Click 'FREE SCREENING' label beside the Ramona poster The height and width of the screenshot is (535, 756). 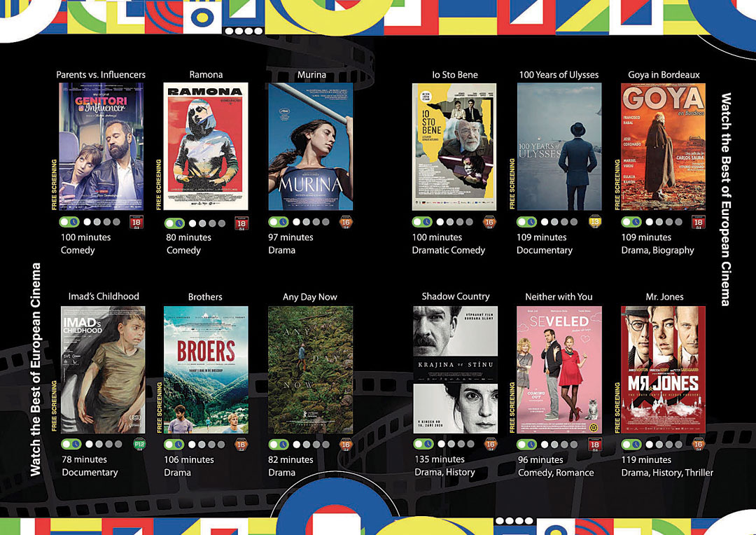(159, 184)
